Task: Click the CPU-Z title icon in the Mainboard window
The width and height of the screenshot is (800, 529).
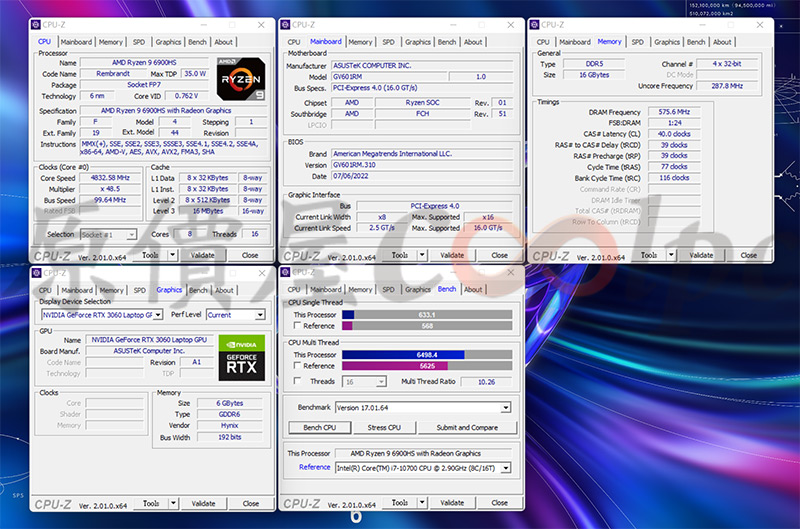Action: [286, 24]
